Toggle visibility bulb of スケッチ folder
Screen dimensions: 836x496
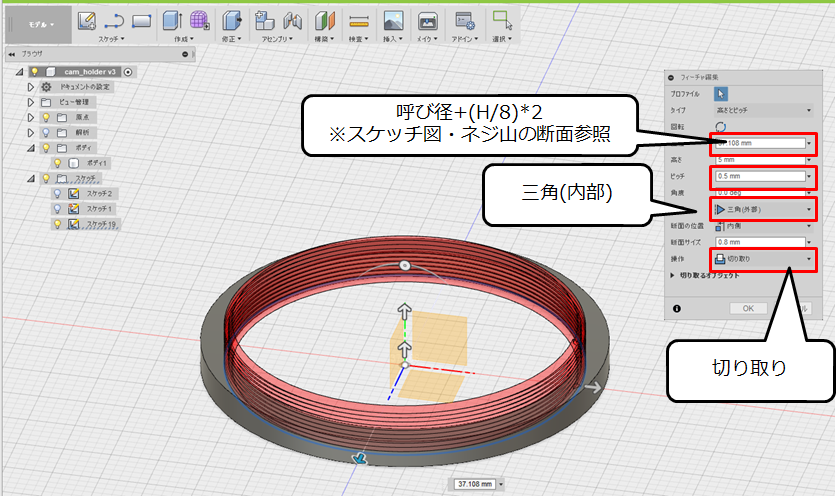coord(46,179)
